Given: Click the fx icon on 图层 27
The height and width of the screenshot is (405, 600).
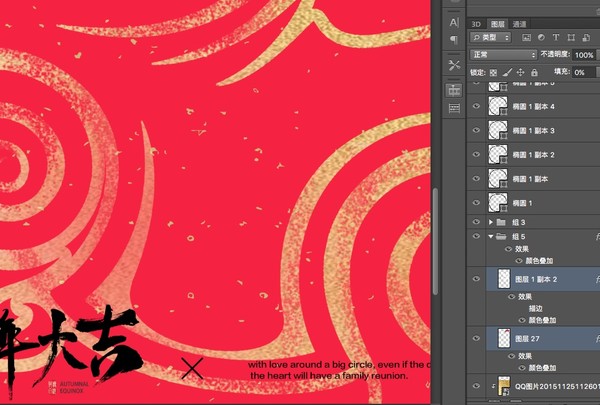Looking at the screenshot, I should click(x=597, y=339).
